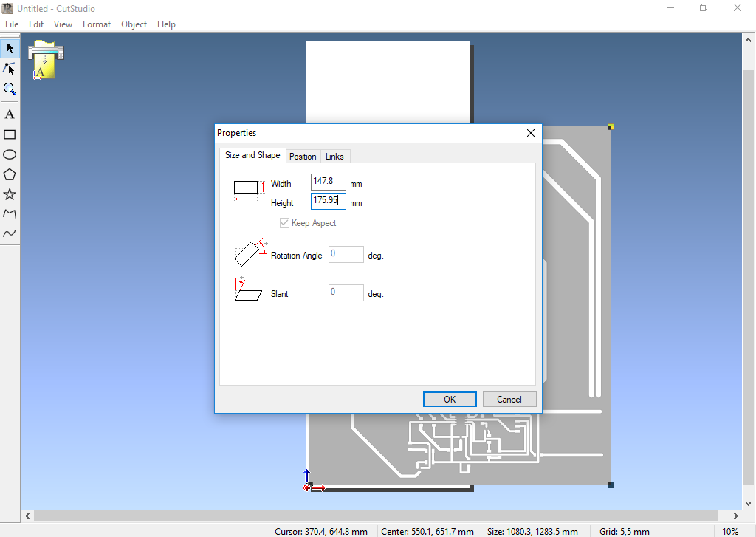Click the yellow top-right resize handle
Screen dimensions: 756x537
[611, 127]
